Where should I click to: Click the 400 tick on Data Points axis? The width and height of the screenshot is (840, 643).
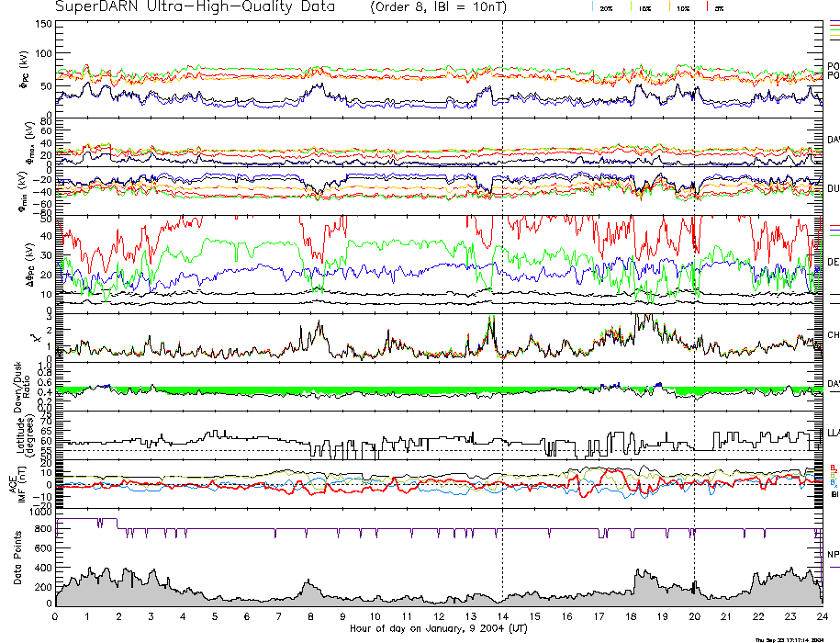[43, 568]
